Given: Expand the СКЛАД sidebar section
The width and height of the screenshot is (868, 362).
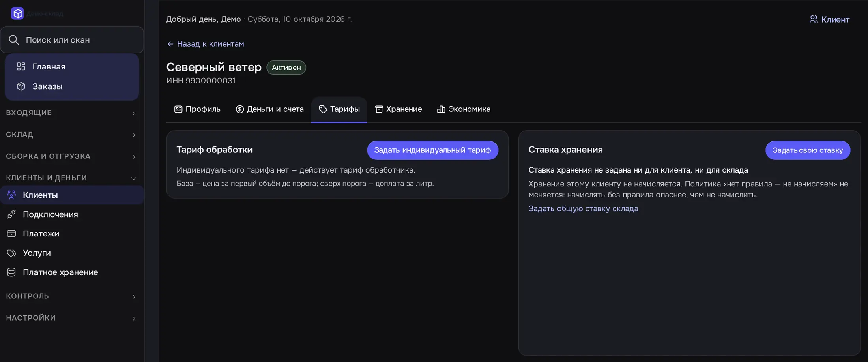Looking at the screenshot, I should coord(72,135).
